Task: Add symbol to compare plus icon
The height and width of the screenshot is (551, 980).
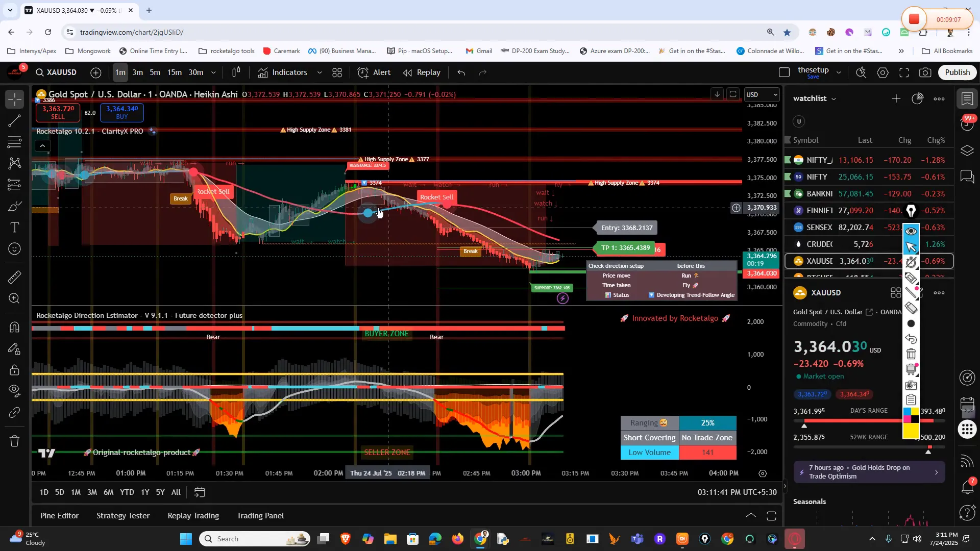Action: click(96, 72)
